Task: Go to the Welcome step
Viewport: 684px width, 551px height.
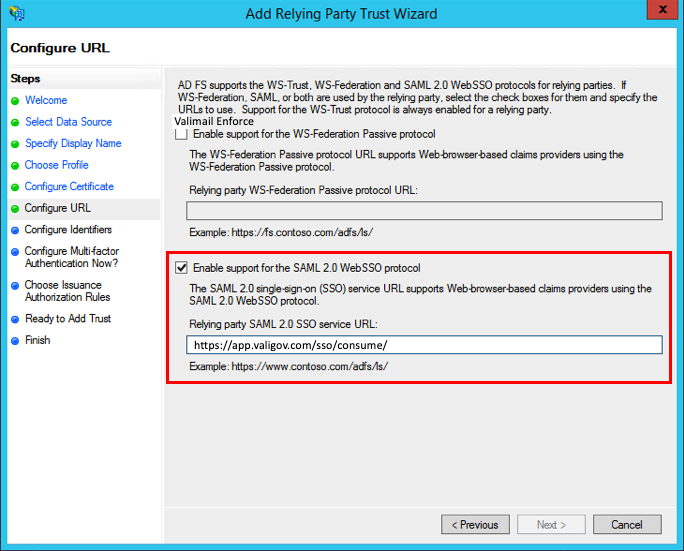Action: click(x=46, y=100)
